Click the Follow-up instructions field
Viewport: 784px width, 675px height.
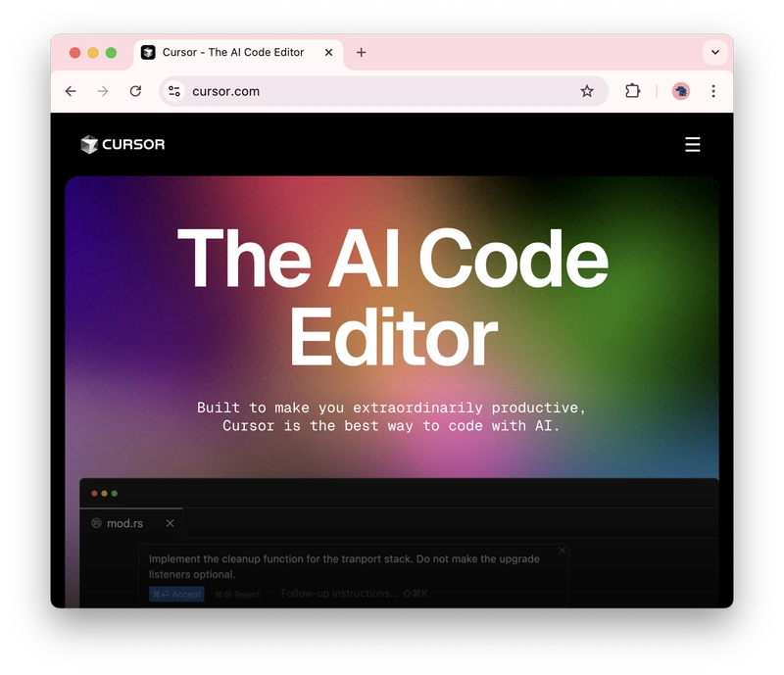click(354, 594)
